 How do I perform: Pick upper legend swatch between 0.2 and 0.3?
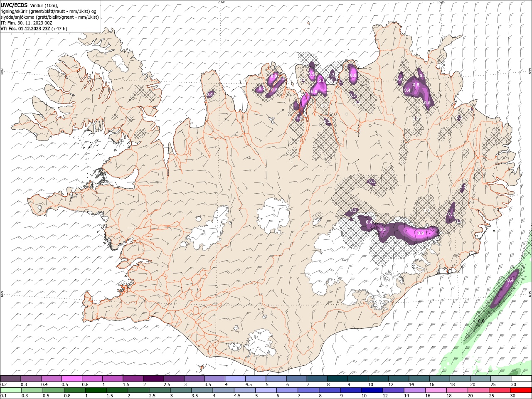[x=10, y=379]
